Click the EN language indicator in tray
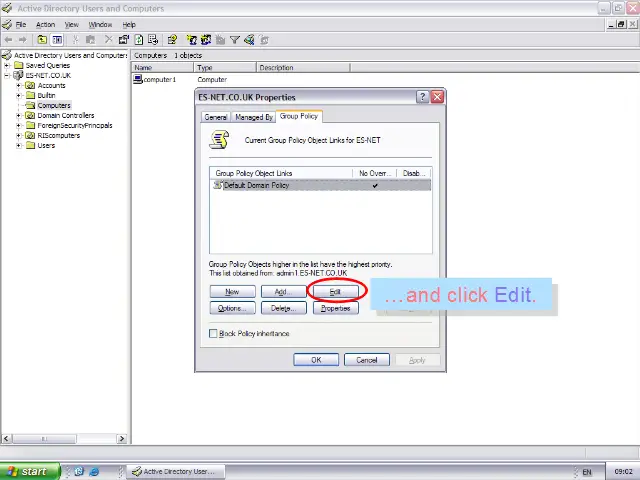This screenshot has height=480, width=640. tap(587, 472)
